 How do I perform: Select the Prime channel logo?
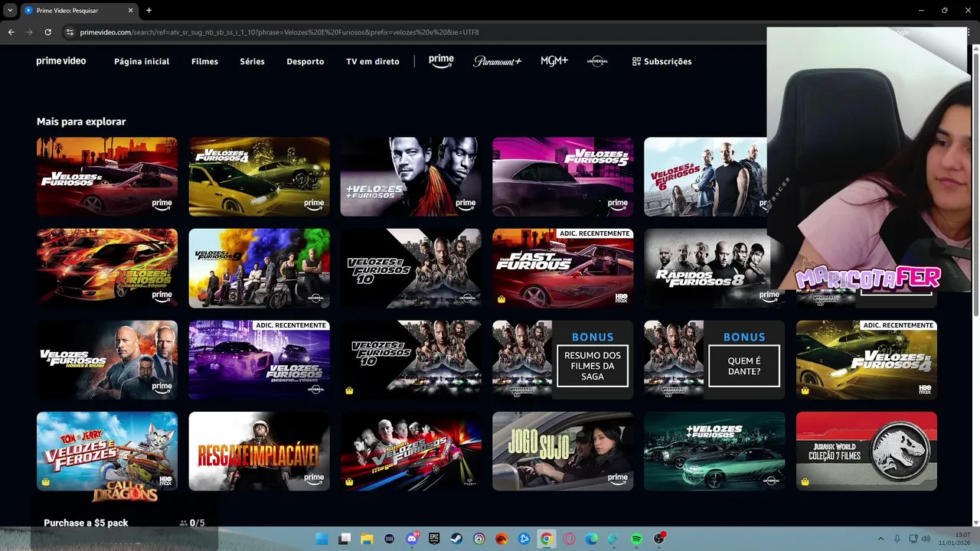pyautogui.click(x=441, y=61)
